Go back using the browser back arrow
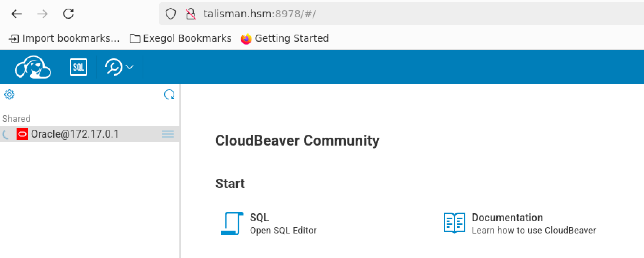 click(x=17, y=14)
